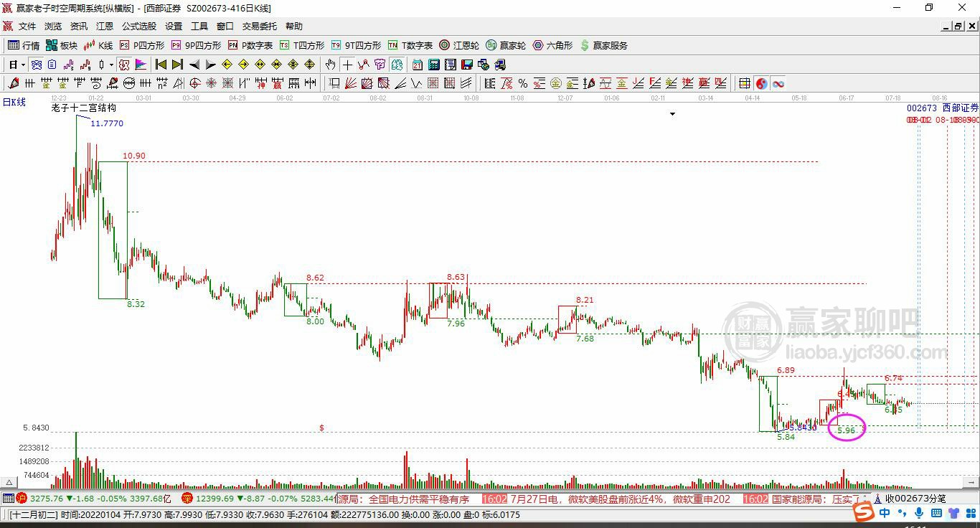Expand the candlestick style dropdown arrow

click(111, 65)
